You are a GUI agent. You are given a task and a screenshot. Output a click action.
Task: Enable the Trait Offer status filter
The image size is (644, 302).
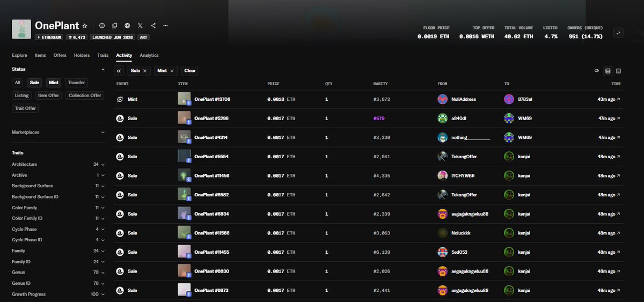(x=26, y=108)
